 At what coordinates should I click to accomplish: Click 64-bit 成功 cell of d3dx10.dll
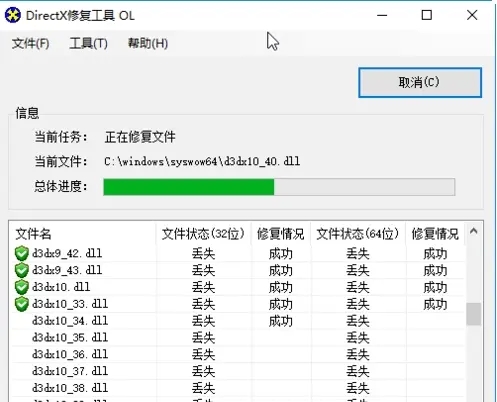435,287
